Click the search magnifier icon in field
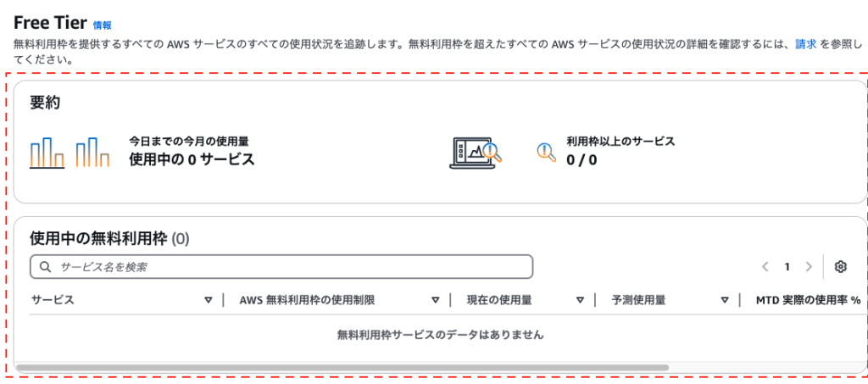This screenshot has width=868, height=384. click(46, 267)
